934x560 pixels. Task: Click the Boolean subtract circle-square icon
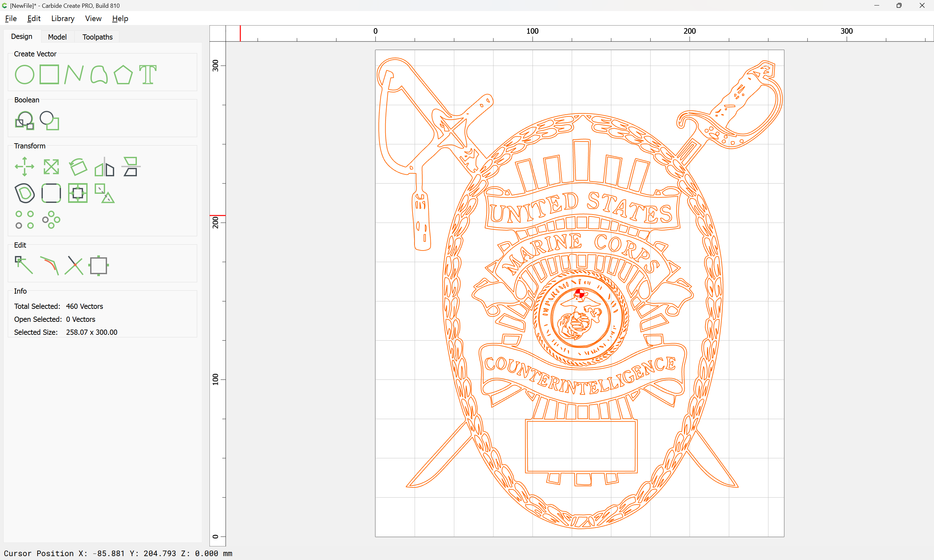click(49, 120)
